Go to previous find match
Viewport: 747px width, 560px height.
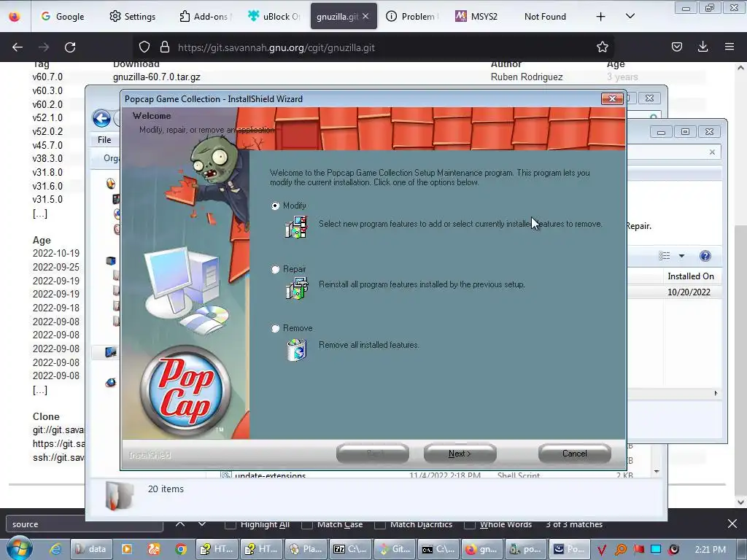coord(180,524)
